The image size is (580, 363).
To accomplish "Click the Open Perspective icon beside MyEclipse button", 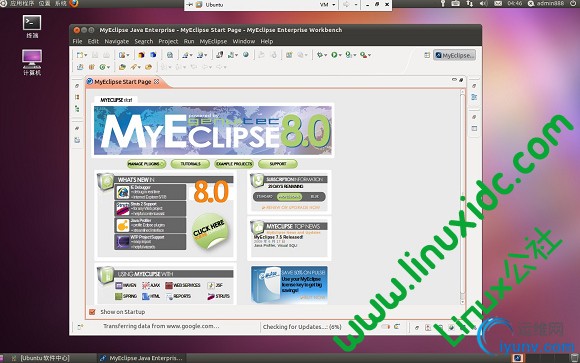I will click(x=427, y=55).
